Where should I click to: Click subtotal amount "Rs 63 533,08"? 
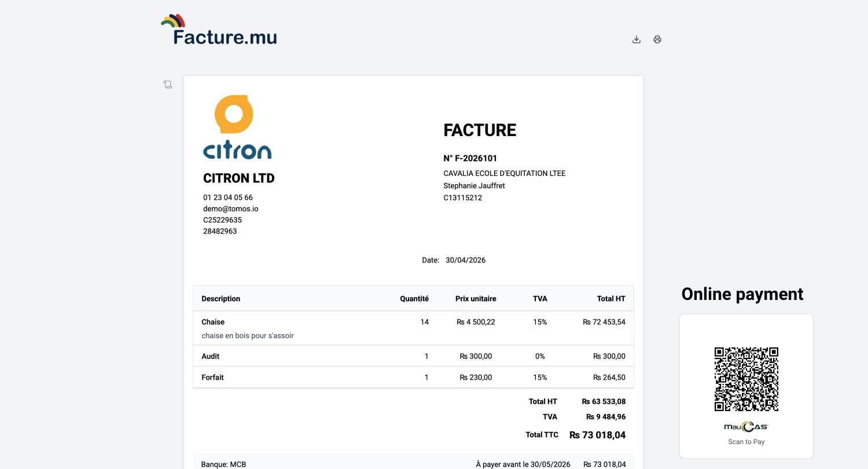click(x=604, y=401)
